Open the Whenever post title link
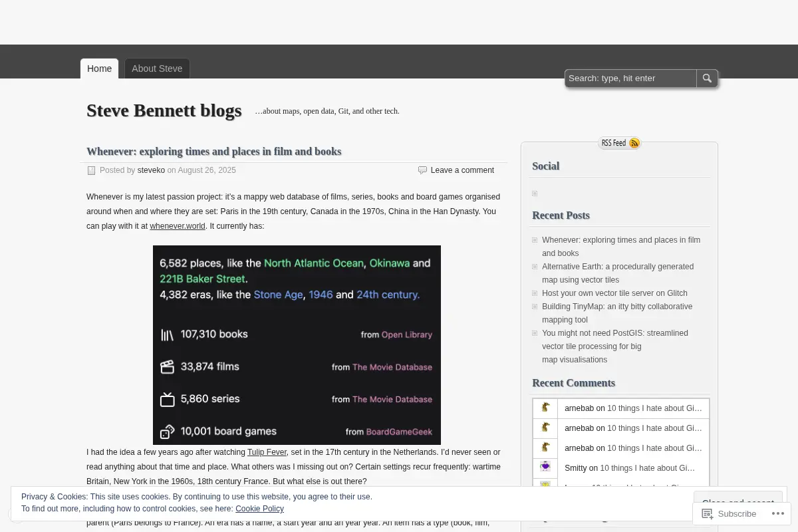Screen dimensions: 798x532 coord(213,152)
